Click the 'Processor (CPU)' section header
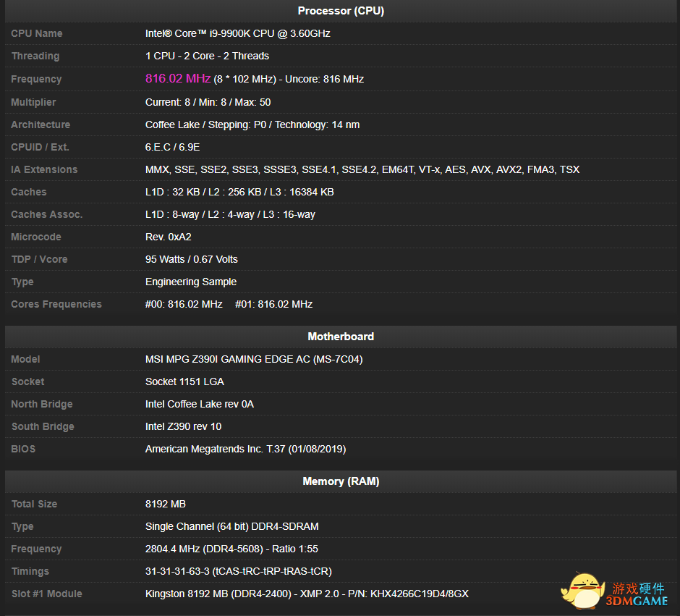This screenshot has height=616, width=680. pos(341,11)
